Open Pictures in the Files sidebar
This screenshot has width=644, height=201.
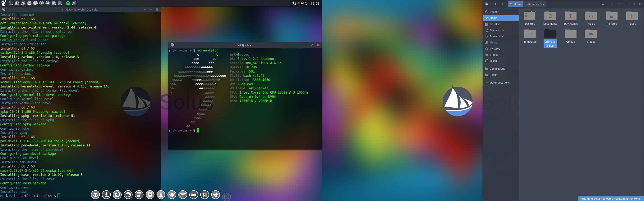pos(501,48)
